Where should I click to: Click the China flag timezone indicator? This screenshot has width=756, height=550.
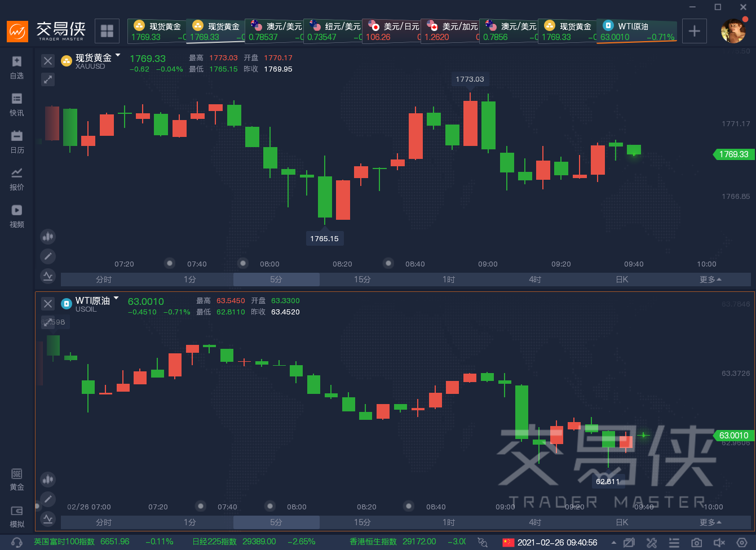pyautogui.click(x=509, y=543)
